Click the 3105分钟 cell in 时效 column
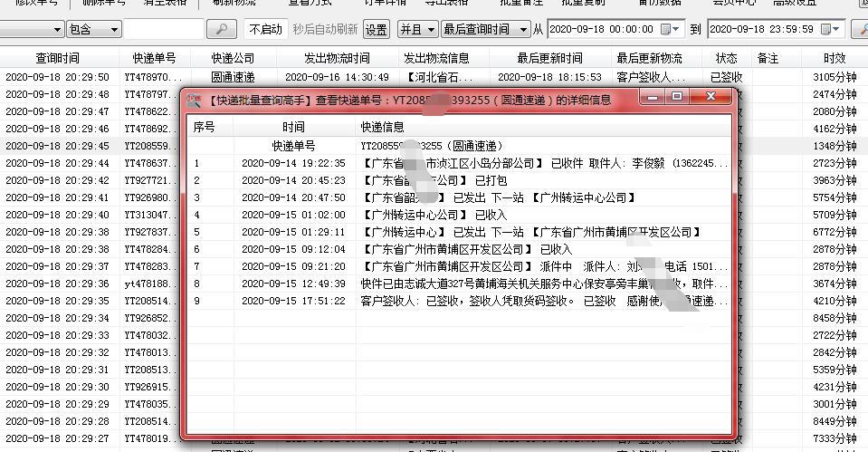 835,77
